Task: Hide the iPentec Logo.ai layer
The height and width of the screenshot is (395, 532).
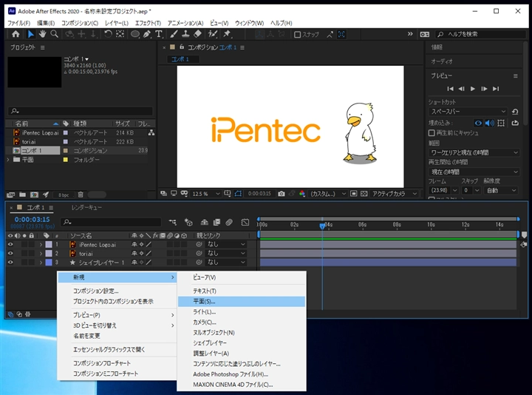Action: [10, 244]
